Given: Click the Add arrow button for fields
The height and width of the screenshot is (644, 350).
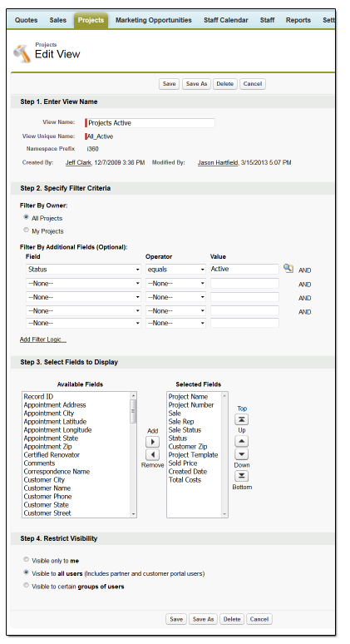Looking at the screenshot, I should 153,442.
